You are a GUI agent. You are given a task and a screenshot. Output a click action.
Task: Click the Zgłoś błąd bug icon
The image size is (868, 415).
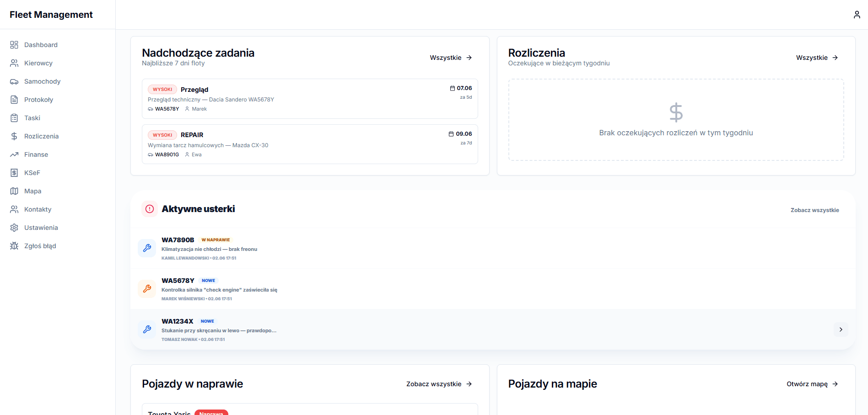pos(14,246)
